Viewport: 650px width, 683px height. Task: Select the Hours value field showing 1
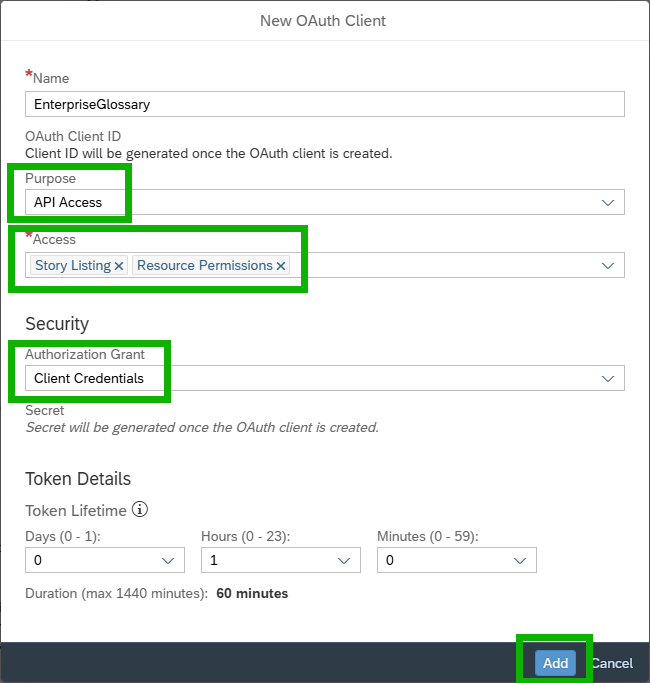[x=264, y=561]
